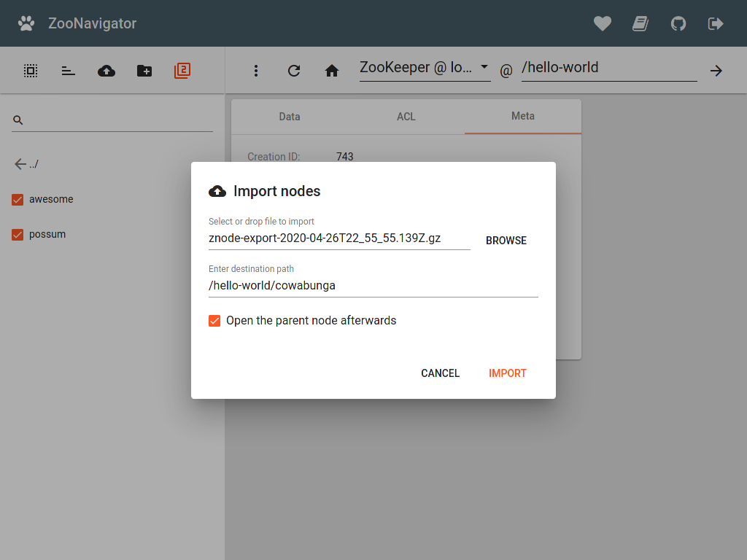
Task: Open the import nodes tool
Action: click(x=106, y=70)
